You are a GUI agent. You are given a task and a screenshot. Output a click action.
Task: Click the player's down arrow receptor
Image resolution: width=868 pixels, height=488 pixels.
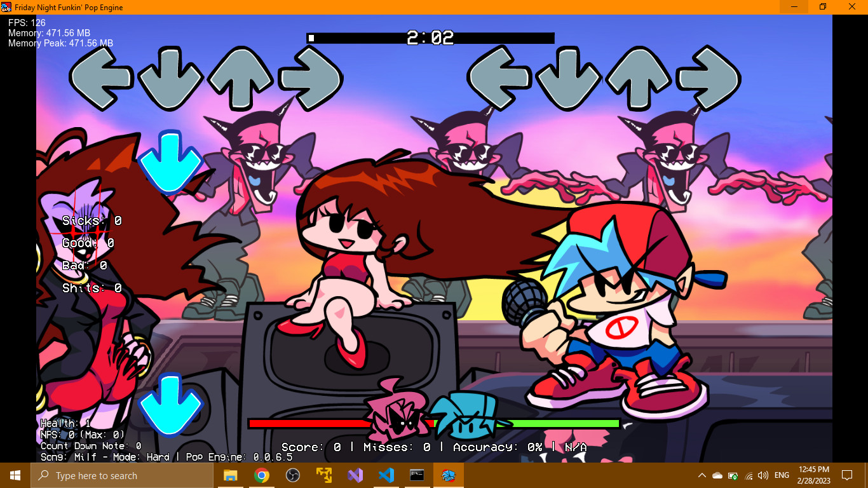pos(568,79)
